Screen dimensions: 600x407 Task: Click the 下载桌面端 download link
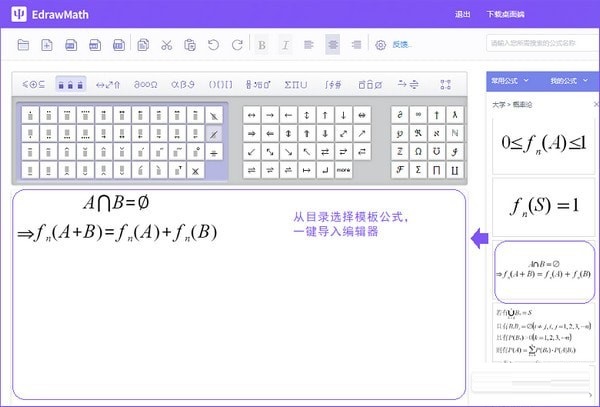tap(505, 14)
